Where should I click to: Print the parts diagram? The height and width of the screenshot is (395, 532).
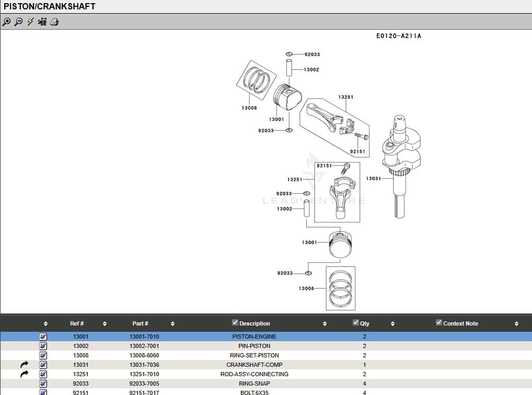tap(54, 22)
